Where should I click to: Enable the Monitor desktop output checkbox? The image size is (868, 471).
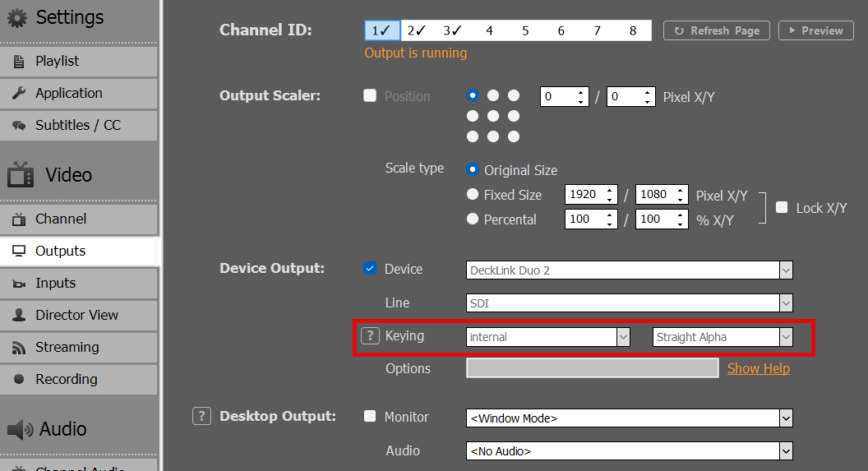point(370,416)
